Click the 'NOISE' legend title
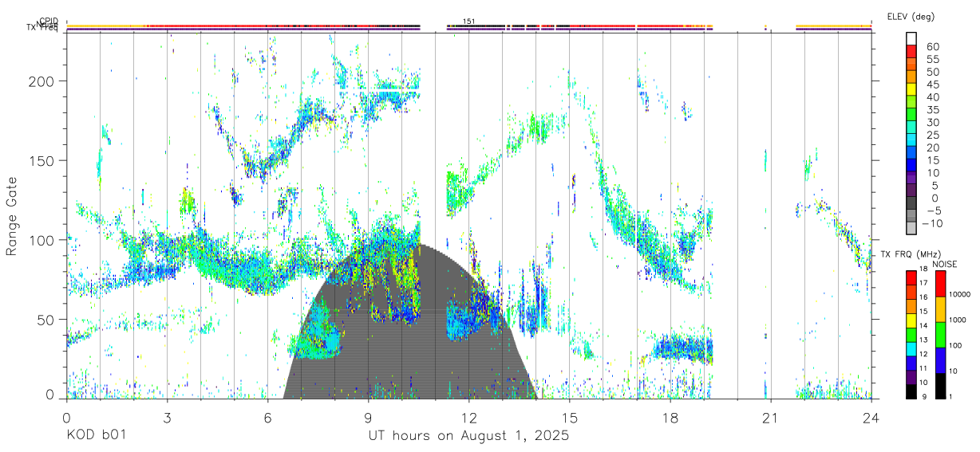Viewport: 980px width, 452px height. pos(944,264)
